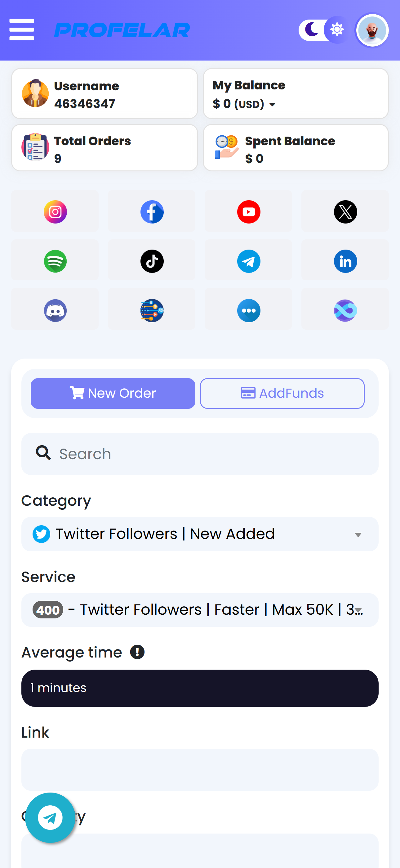400x868 pixels.
Task: Select the LinkedIn services icon
Action: click(345, 261)
